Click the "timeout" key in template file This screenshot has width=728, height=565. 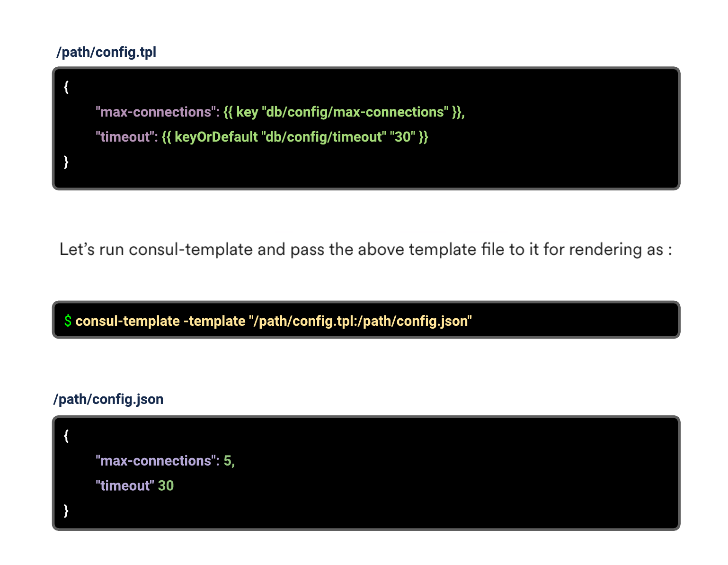[x=124, y=137]
